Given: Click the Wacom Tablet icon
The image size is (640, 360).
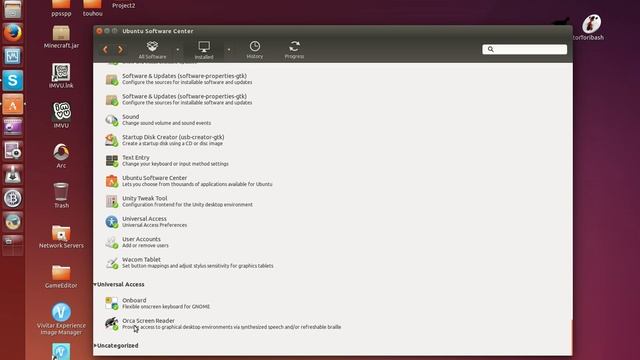Looking at the screenshot, I should point(111,263).
